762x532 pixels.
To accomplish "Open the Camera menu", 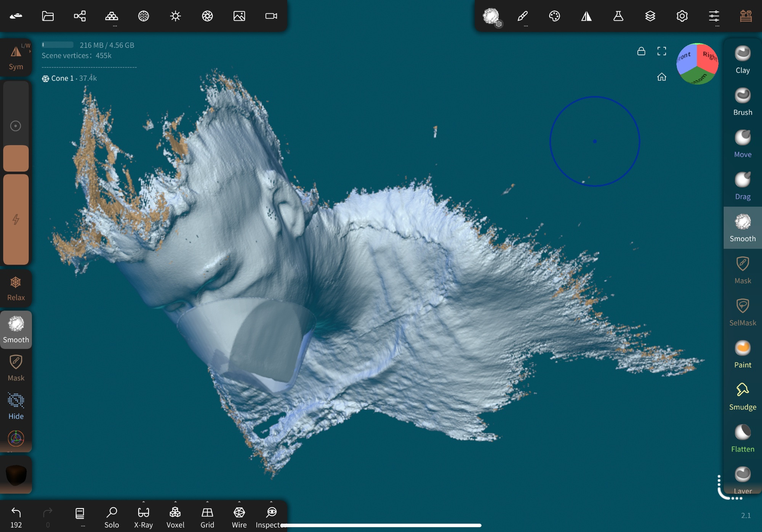I will [x=271, y=16].
